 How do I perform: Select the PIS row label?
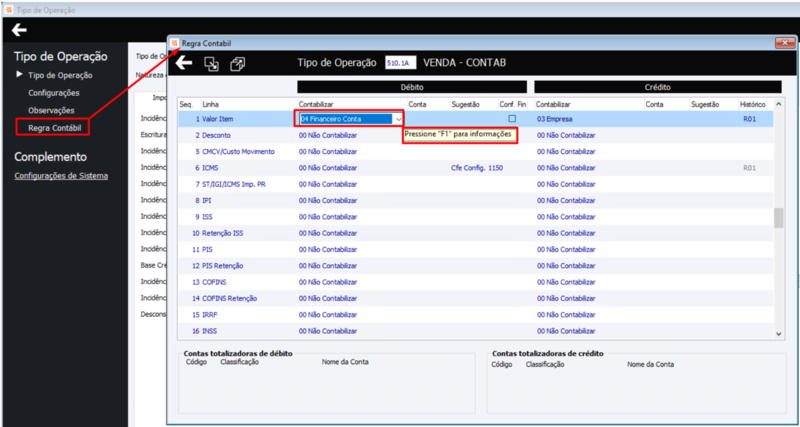point(207,249)
